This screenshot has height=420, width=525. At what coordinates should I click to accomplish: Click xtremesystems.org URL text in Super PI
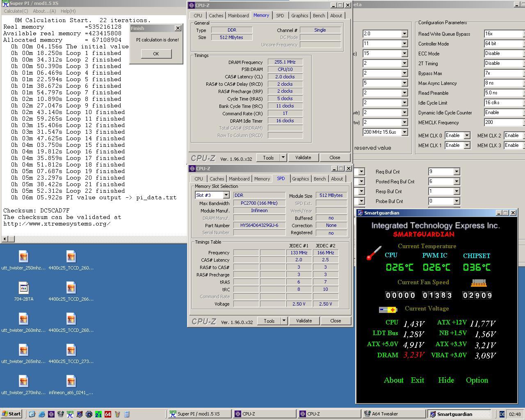click(x=57, y=224)
